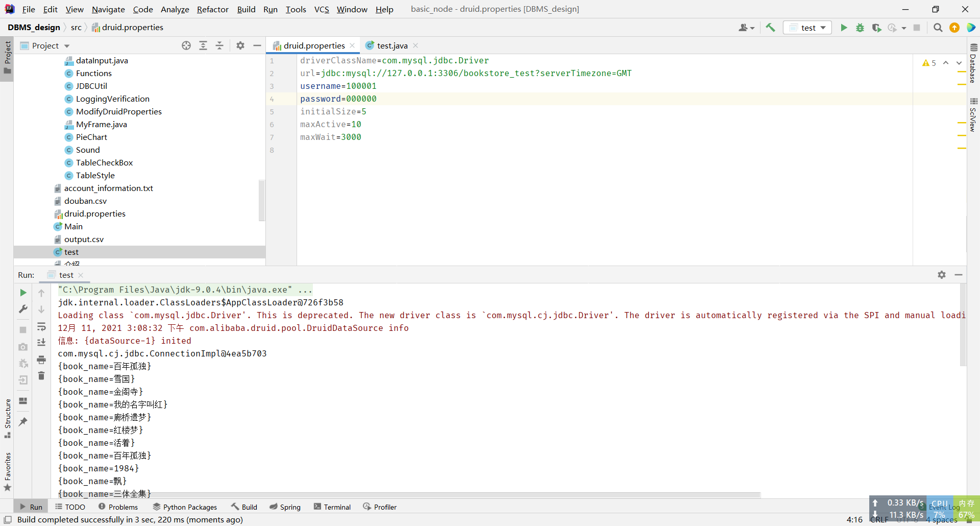Close the test.java tab
The height and width of the screenshot is (526, 980).
click(415, 45)
